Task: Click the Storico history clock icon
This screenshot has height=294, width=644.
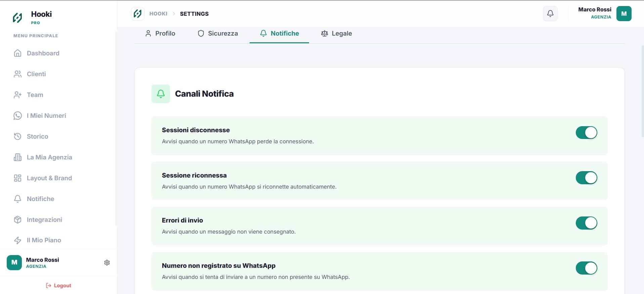Action: 18,136
